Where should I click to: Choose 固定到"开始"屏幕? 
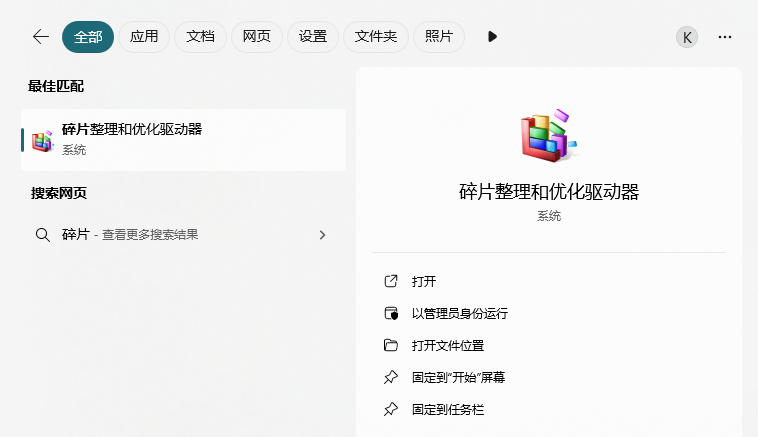point(458,378)
